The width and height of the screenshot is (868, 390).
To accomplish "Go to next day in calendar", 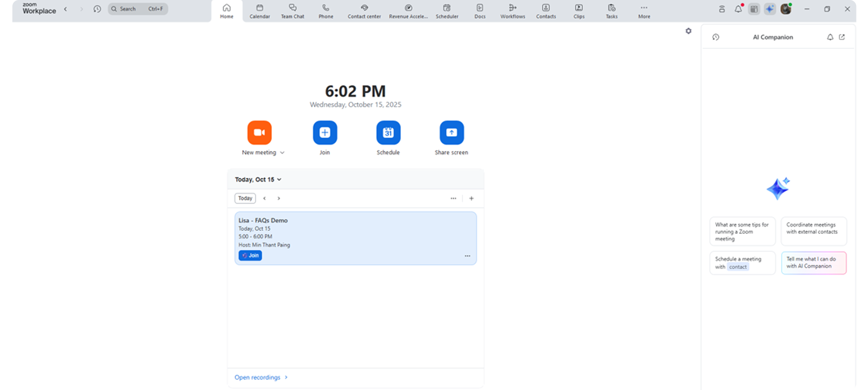I will click(x=279, y=198).
